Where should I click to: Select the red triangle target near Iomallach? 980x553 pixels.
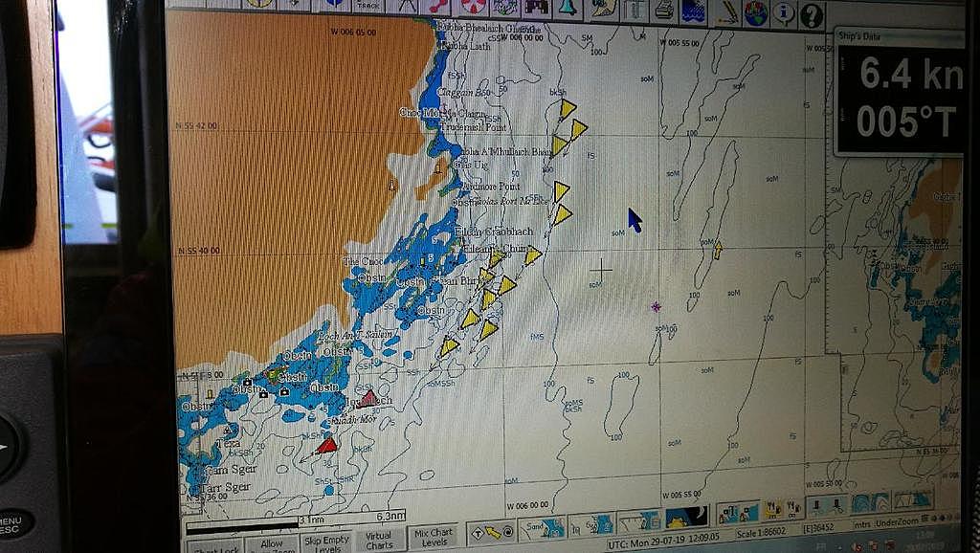click(368, 399)
